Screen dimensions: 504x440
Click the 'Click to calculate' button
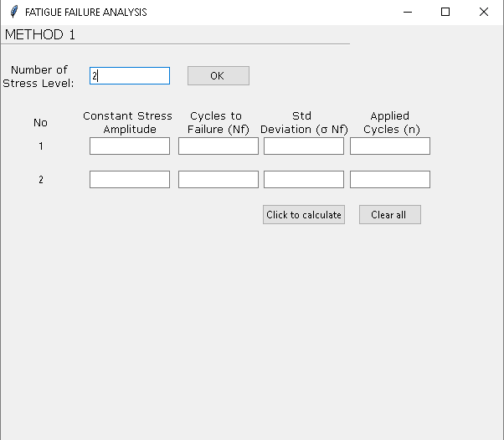tap(304, 214)
